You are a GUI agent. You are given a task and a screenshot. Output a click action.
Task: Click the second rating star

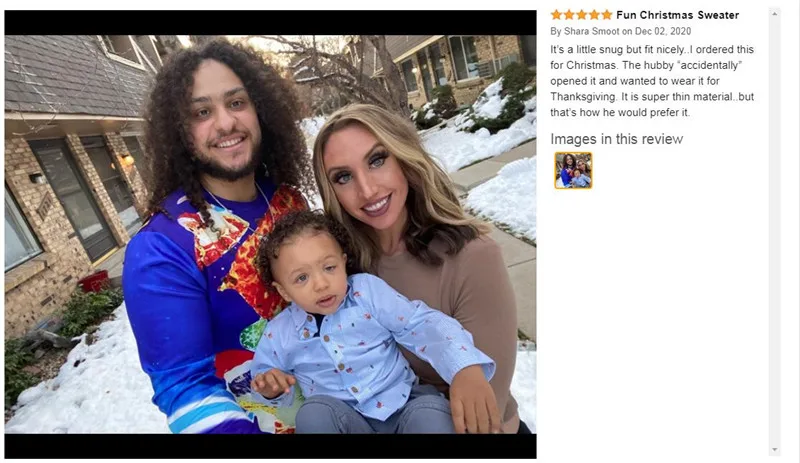[x=569, y=15]
